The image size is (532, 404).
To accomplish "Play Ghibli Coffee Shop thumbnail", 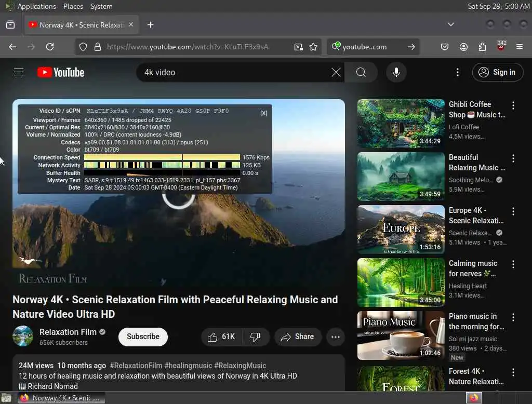I will coord(401,124).
